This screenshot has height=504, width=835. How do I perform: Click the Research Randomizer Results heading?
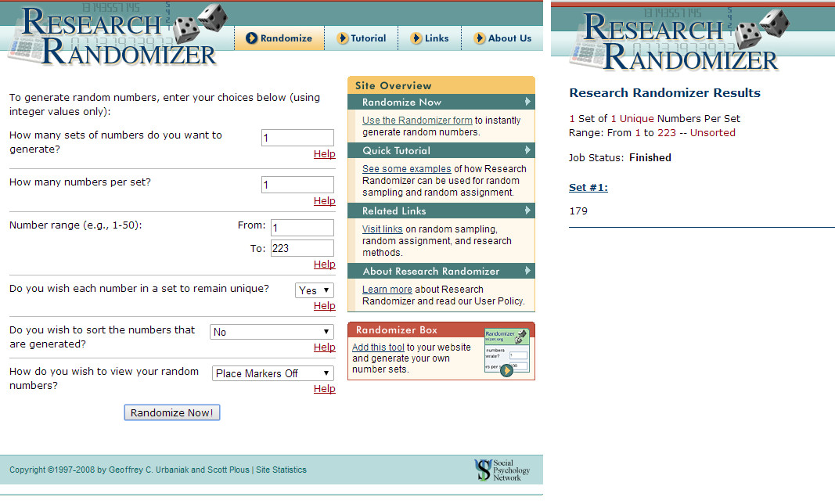664,92
